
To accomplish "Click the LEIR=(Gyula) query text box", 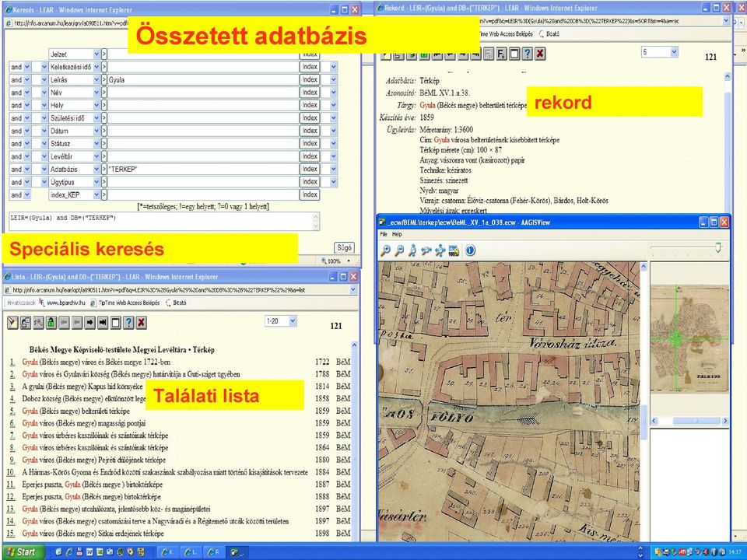I will pyautogui.click(x=164, y=222).
